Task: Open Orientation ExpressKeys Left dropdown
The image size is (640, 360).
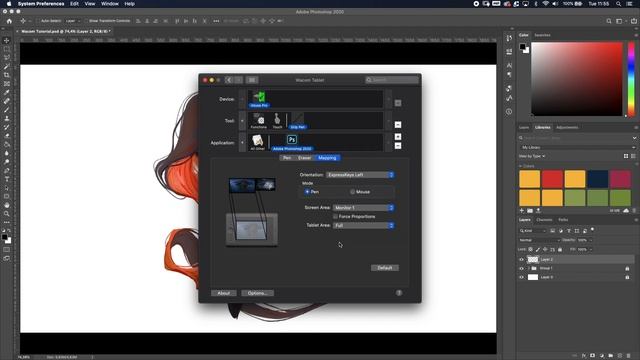Action: point(360,175)
